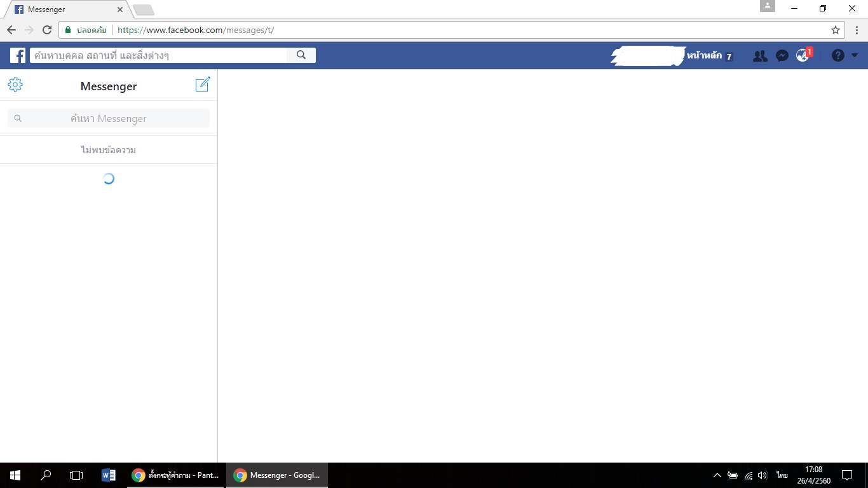Open the Wi-Fi network tray icon
Viewport: 868px width, 488px height.
pyautogui.click(x=749, y=475)
